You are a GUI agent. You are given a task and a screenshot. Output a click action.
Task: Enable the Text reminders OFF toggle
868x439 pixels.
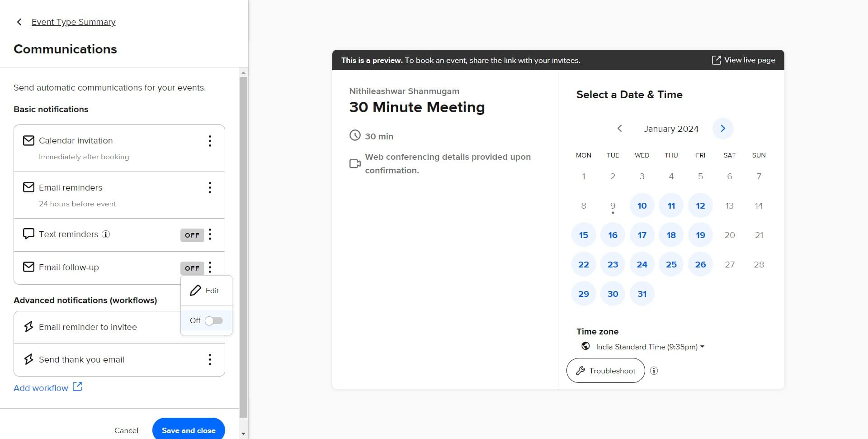pos(192,235)
